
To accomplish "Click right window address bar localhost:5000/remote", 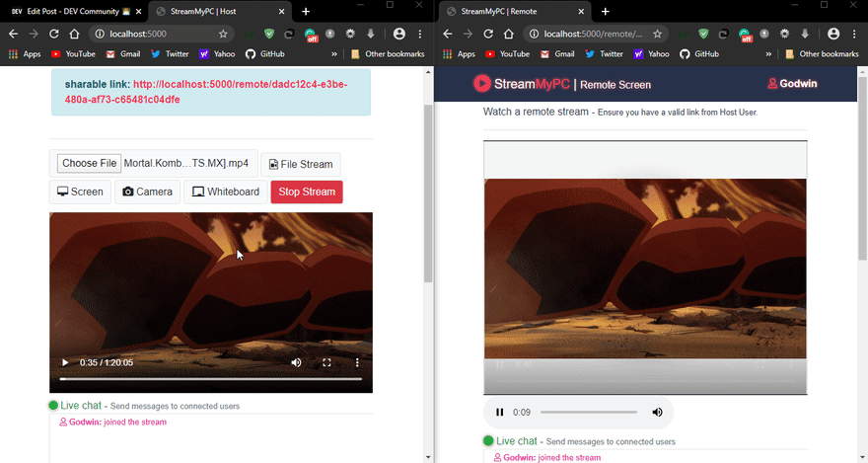I will click(x=593, y=34).
